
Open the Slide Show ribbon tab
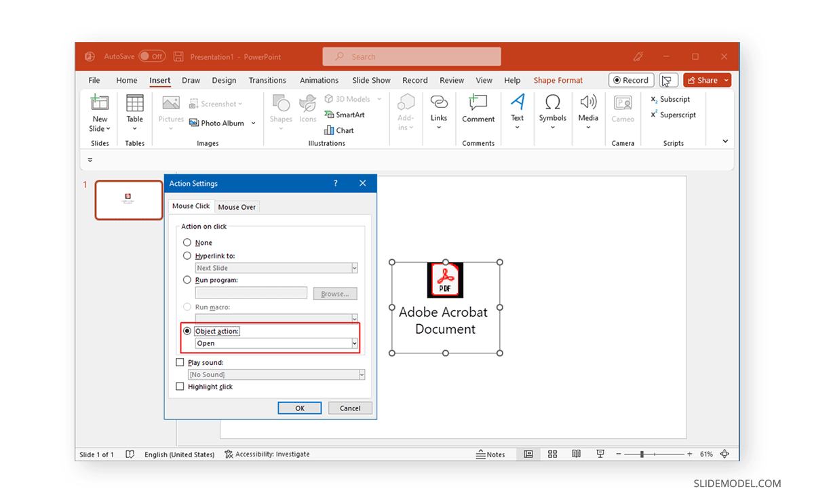(x=371, y=80)
